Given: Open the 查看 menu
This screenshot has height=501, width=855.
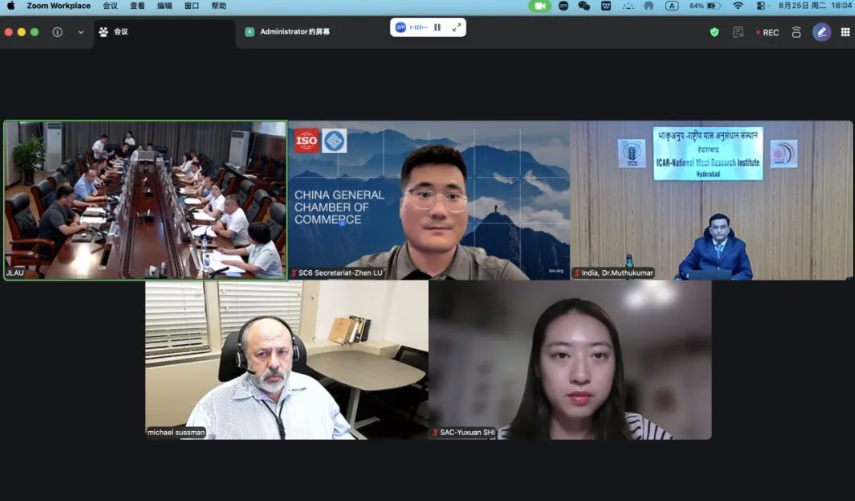Looking at the screenshot, I should pyautogui.click(x=137, y=6).
